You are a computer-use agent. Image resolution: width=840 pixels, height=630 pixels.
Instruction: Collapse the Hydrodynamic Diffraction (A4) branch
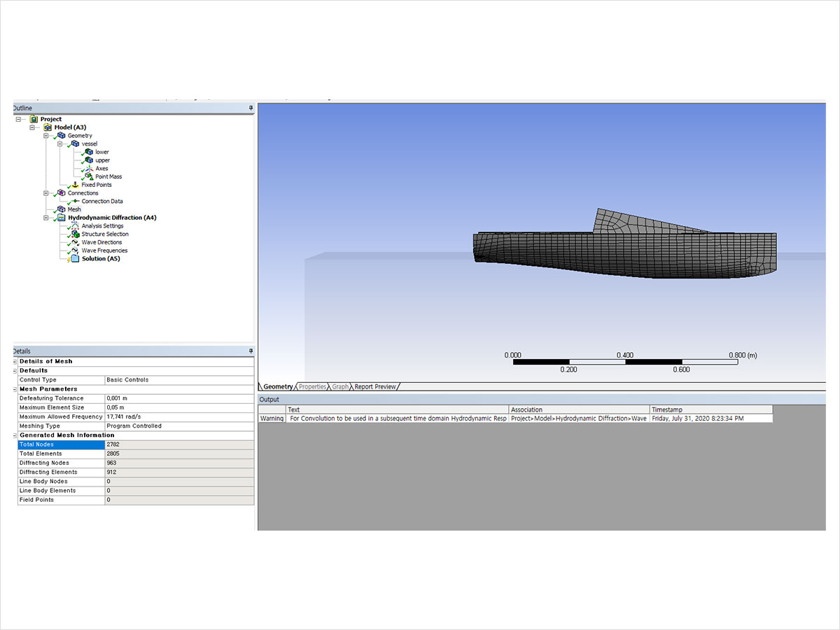[x=46, y=218]
